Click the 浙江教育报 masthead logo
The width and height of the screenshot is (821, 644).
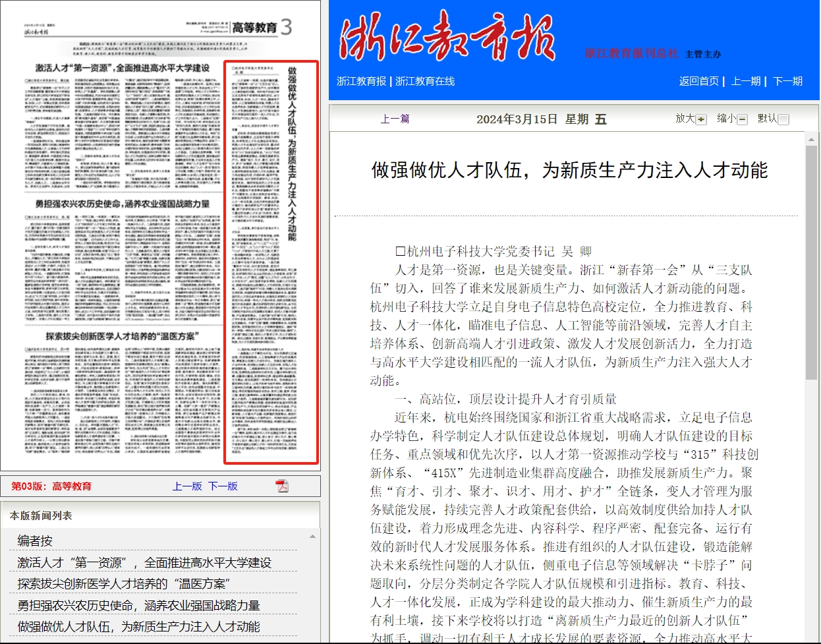[x=447, y=37]
